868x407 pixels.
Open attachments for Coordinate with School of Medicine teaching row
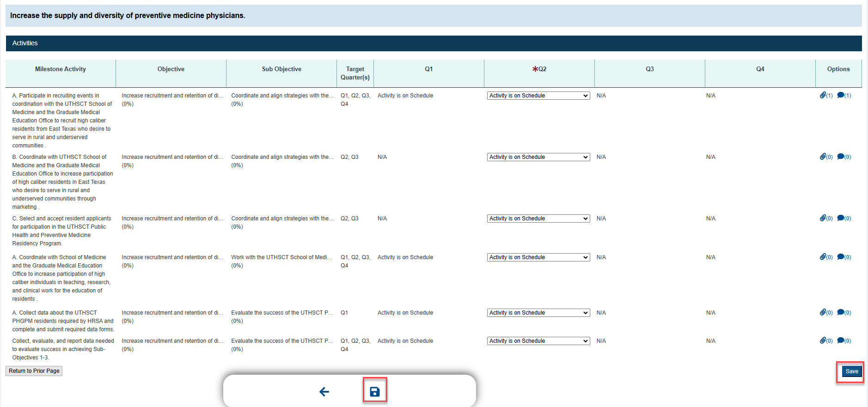(826, 257)
